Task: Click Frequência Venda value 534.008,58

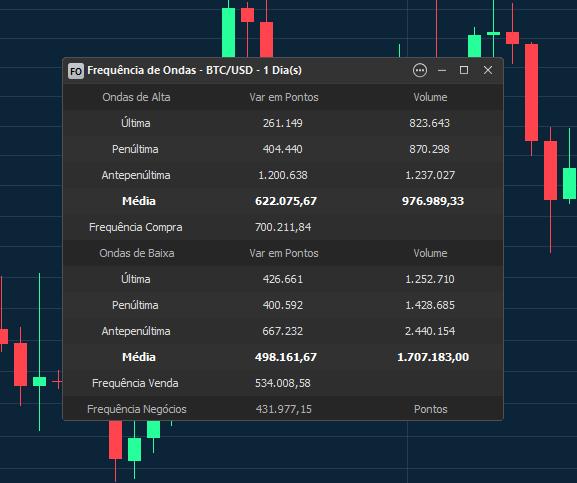Action: pyautogui.click(x=283, y=383)
